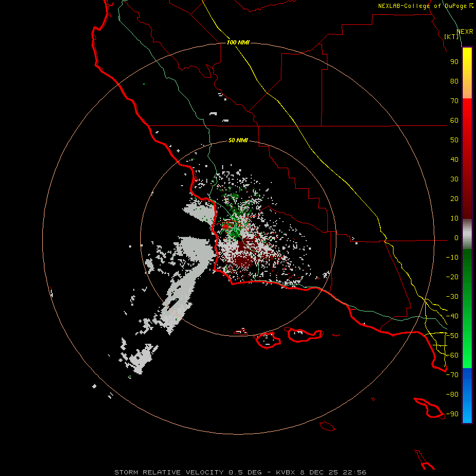Click the -30 value on velocity scale
This screenshot has height=476, width=476.
click(452, 297)
